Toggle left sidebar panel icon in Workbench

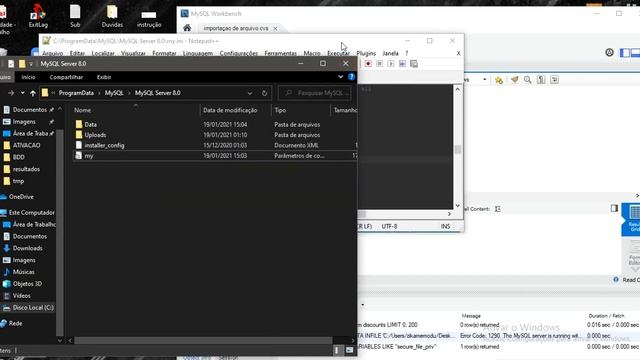[625, 52]
